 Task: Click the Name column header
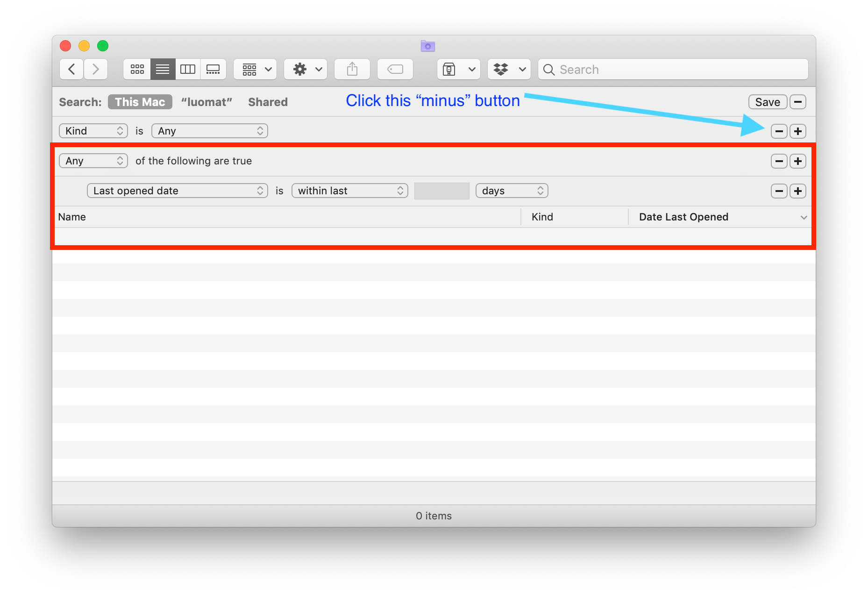[x=72, y=217]
